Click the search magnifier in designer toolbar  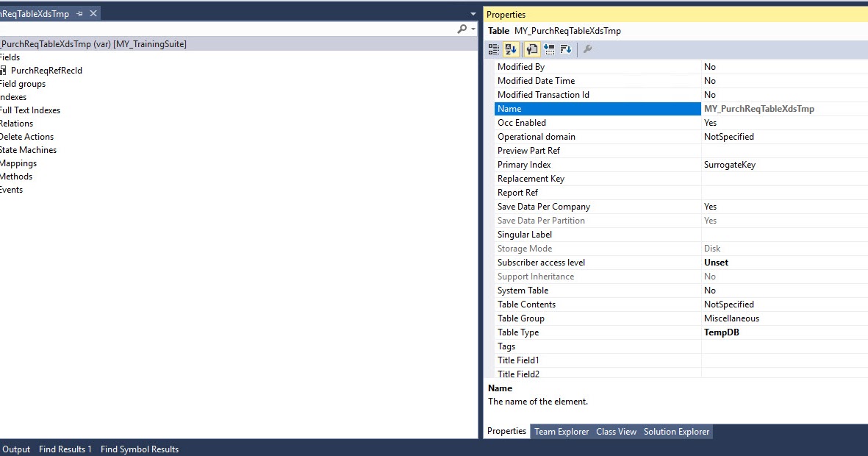click(x=461, y=30)
